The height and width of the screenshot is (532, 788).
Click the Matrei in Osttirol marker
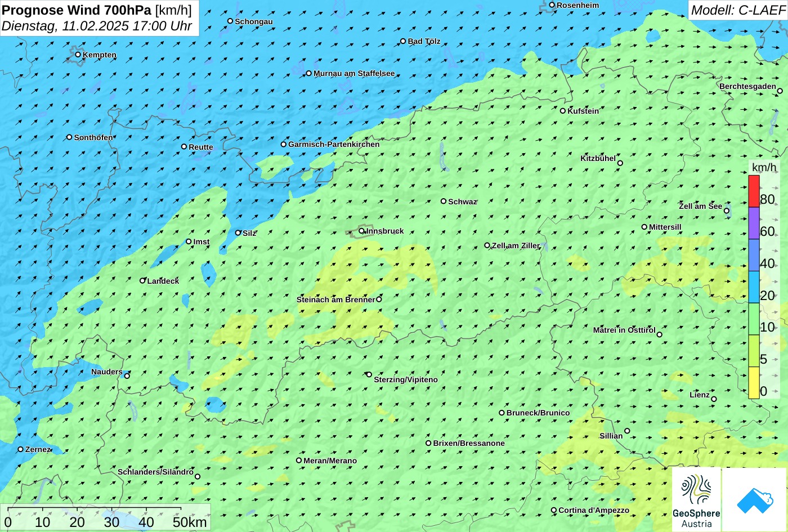660,334
